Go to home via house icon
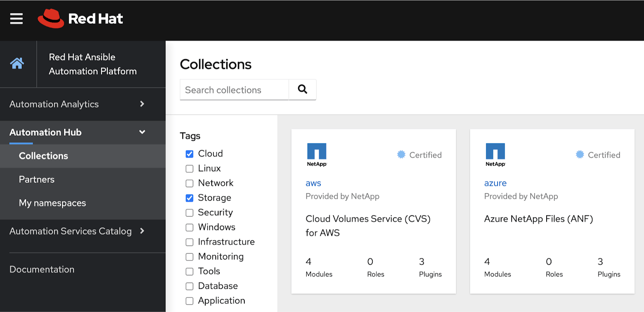 point(17,63)
